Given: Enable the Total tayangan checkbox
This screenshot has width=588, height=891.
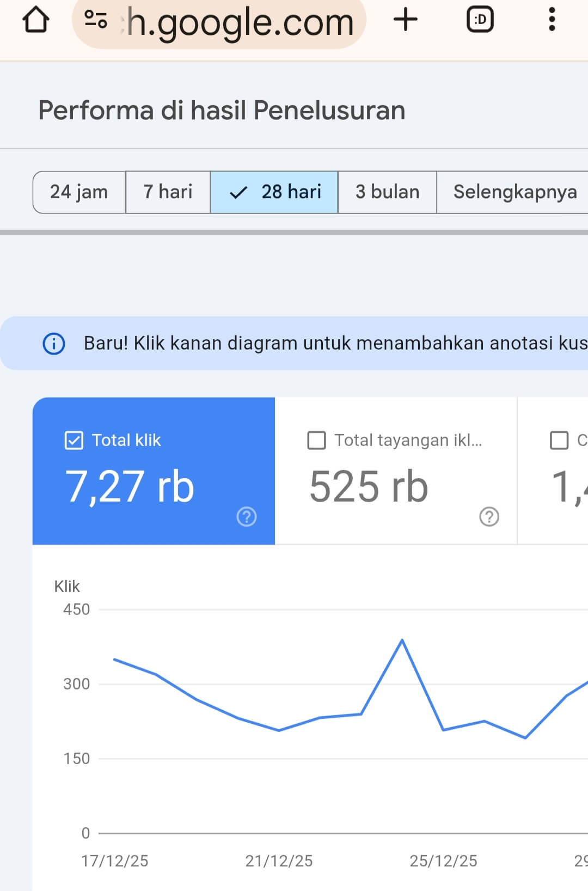Looking at the screenshot, I should coord(316,440).
